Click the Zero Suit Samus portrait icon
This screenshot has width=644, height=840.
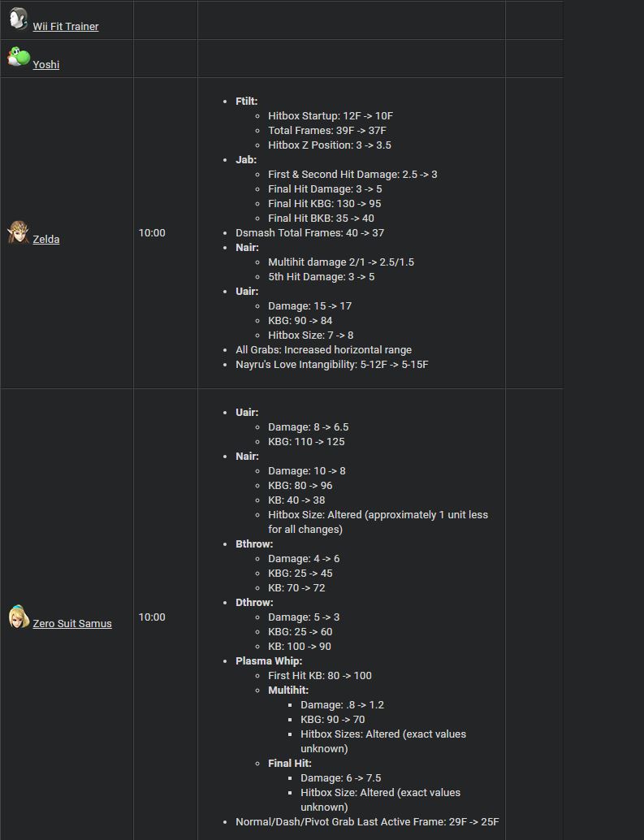(19, 616)
